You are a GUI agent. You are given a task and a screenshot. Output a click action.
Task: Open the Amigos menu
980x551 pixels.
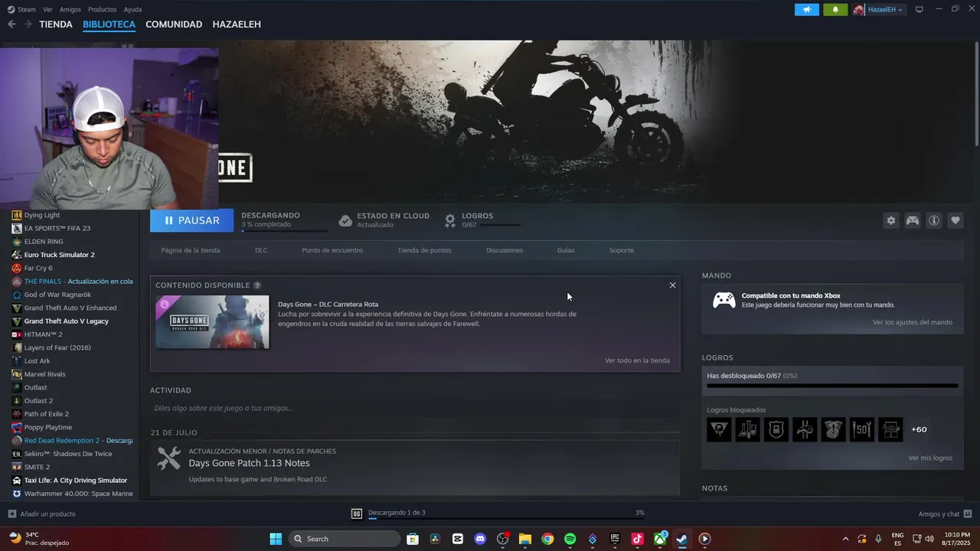[x=70, y=9]
